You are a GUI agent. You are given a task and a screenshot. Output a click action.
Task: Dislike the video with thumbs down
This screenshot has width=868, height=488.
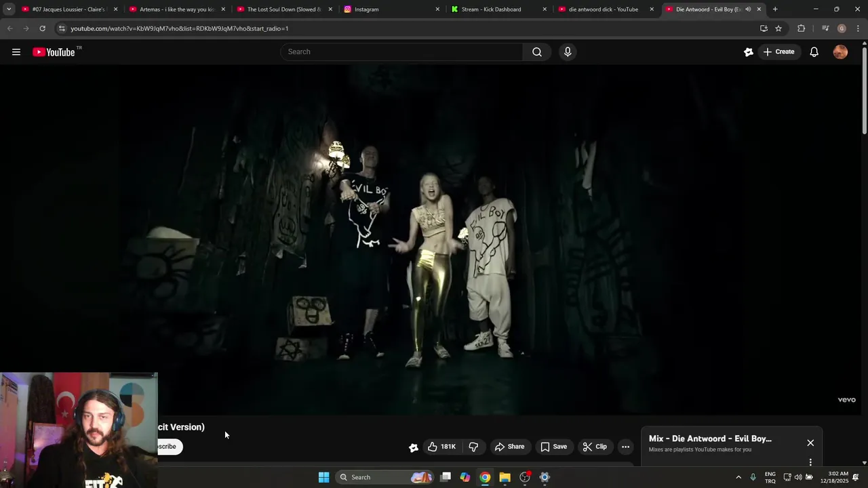473,447
